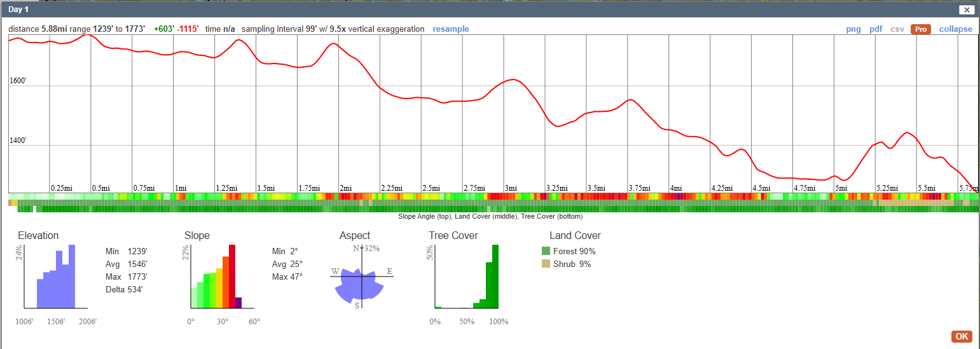Export the profile as pdf
Screen dimensions: 980x349
click(x=876, y=29)
